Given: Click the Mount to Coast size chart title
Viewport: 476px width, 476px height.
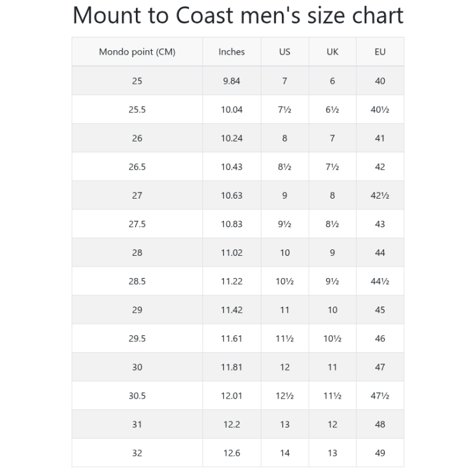Looking at the screenshot, I should 238,15.
